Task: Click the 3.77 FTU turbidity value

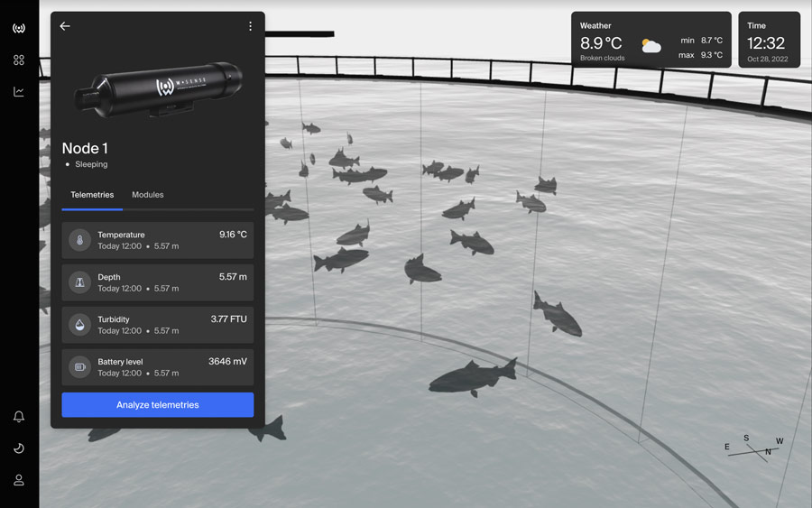Action: click(228, 319)
